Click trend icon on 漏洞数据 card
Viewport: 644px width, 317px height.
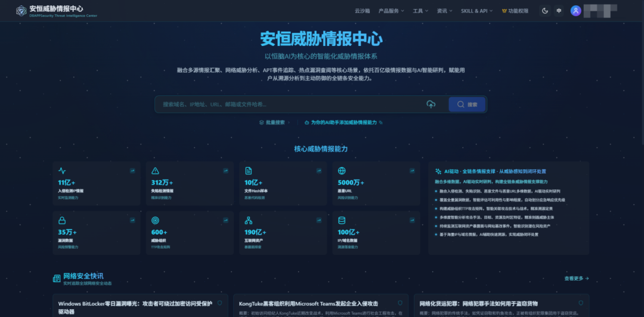[132, 220]
